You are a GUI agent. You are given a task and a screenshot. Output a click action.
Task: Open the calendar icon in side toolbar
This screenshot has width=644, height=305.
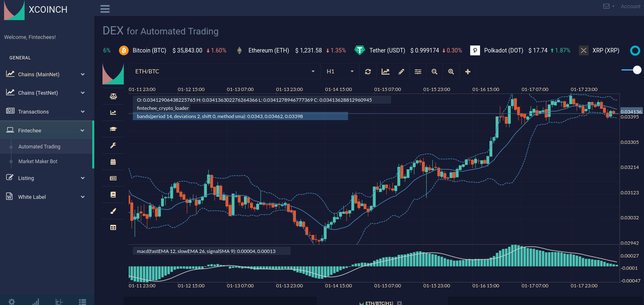point(113,162)
